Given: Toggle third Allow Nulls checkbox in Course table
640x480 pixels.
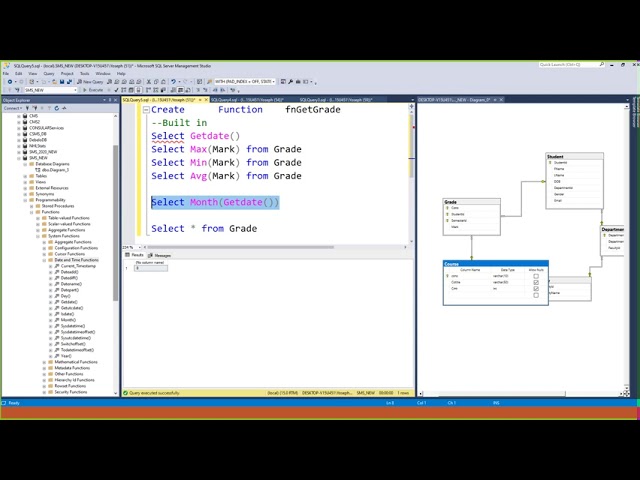Looking at the screenshot, I should [x=536, y=289].
